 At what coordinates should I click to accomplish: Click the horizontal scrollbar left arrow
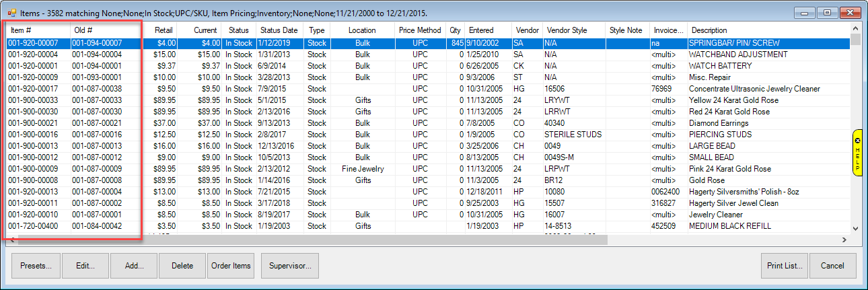pos(11,240)
